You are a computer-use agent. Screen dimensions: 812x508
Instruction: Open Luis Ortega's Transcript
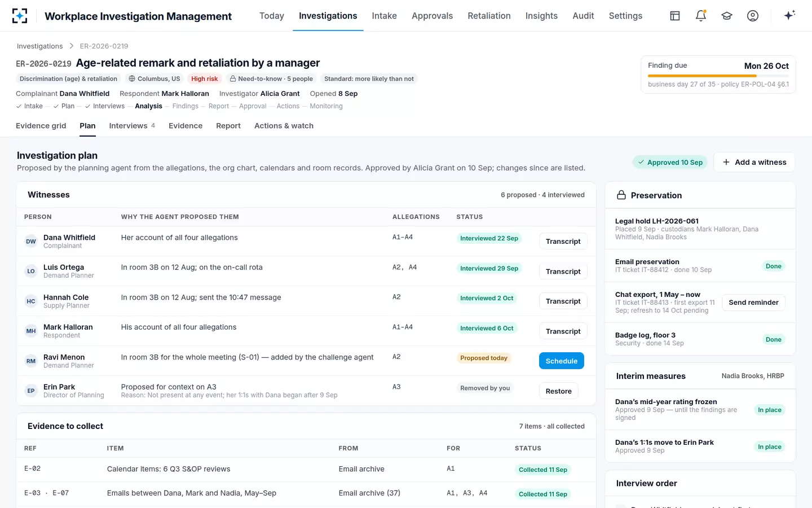point(563,271)
